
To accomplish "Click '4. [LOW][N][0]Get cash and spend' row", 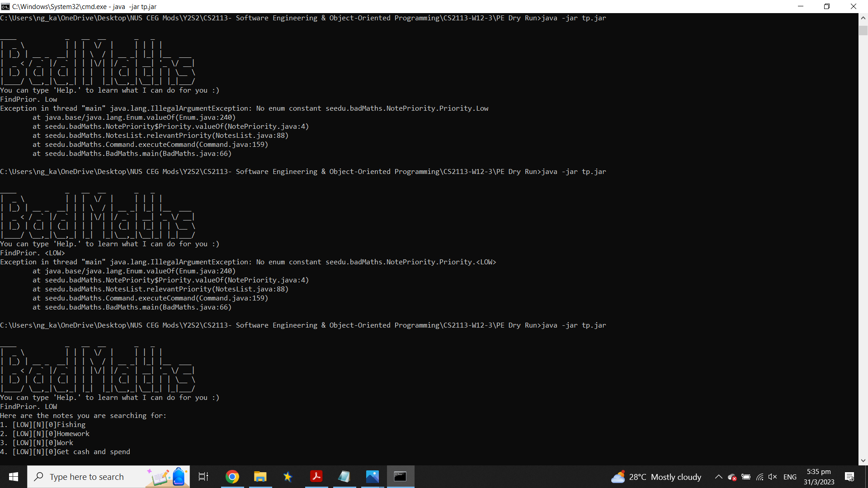I will coord(65,452).
